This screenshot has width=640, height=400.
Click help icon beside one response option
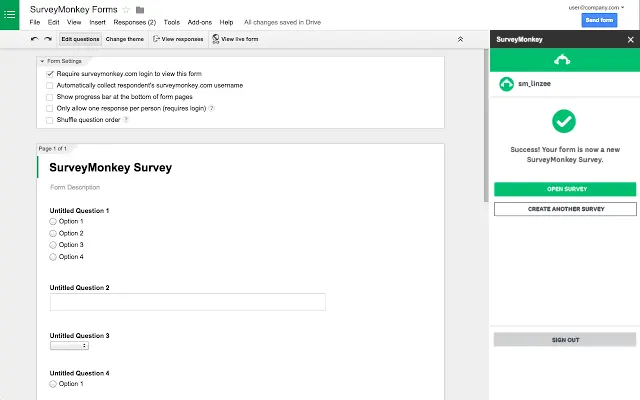tap(211, 108)
